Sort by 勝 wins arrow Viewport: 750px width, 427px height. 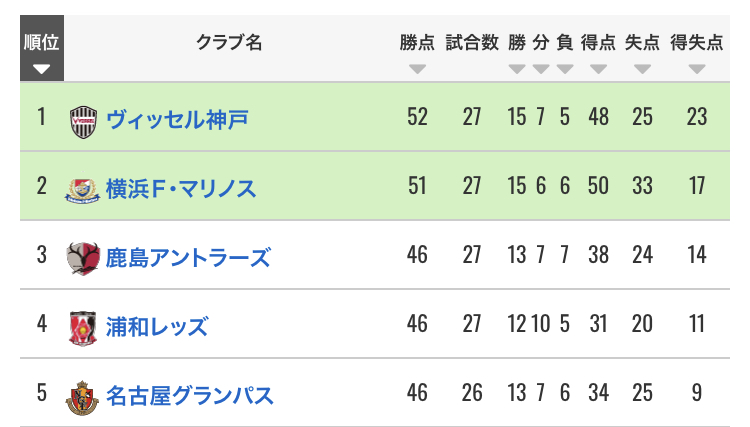click(517, 69)
